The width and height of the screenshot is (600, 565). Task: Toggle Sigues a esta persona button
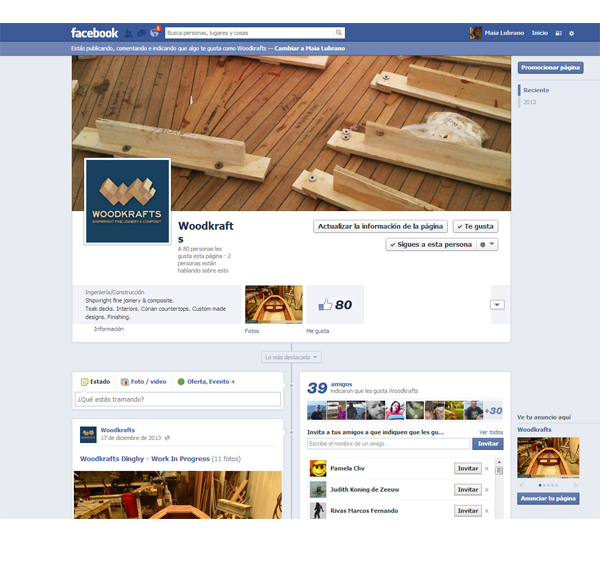[431, 244]
